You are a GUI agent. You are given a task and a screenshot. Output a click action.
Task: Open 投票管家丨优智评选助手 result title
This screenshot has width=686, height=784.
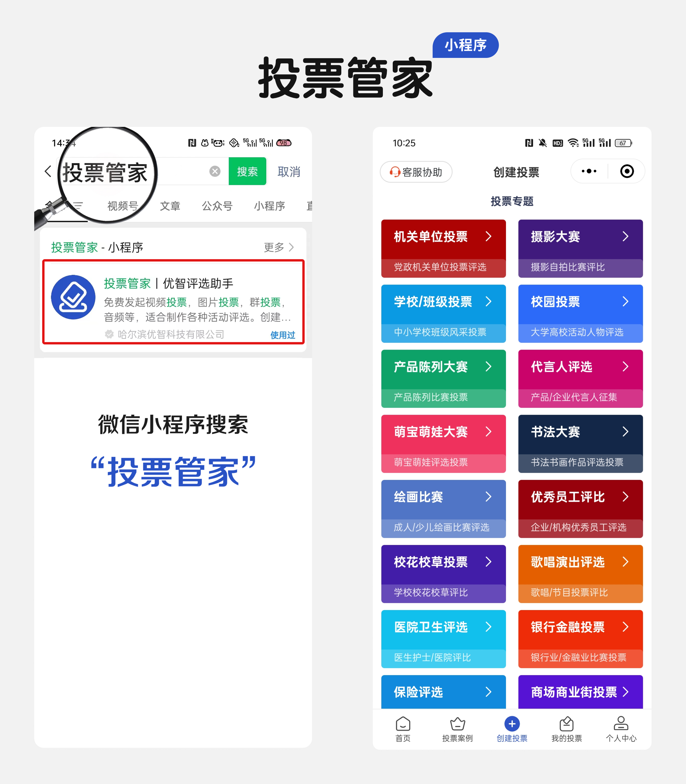tap(168, 283)
